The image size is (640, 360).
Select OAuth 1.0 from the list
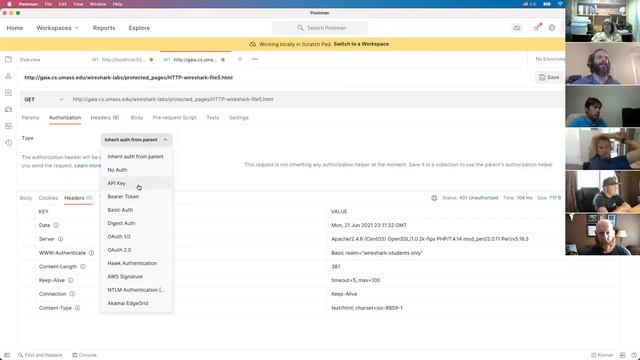pos(136,237)
